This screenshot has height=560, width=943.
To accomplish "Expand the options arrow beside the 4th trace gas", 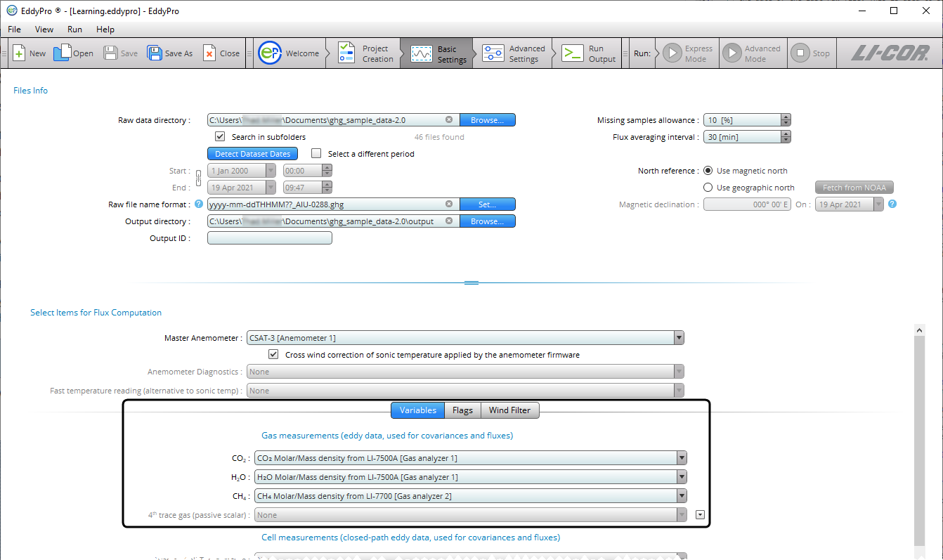I will pos(699,515).
